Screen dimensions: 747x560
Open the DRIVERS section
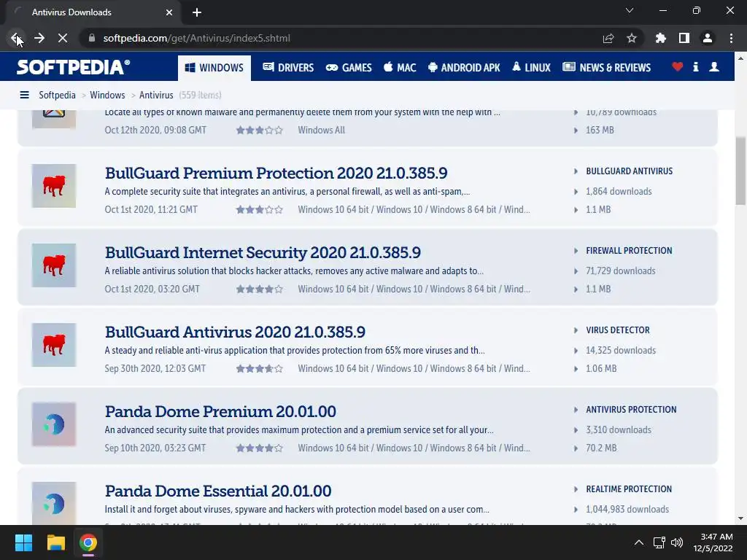point(288,68)
